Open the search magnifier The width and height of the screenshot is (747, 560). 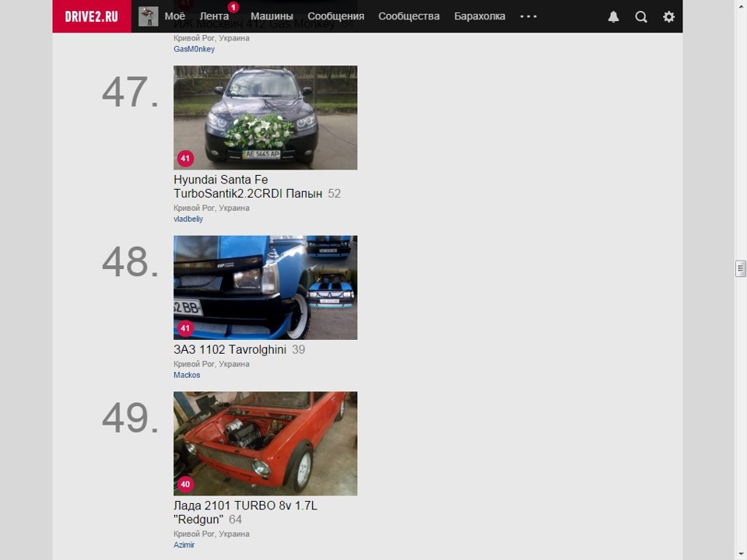click(x=641, y=17)
